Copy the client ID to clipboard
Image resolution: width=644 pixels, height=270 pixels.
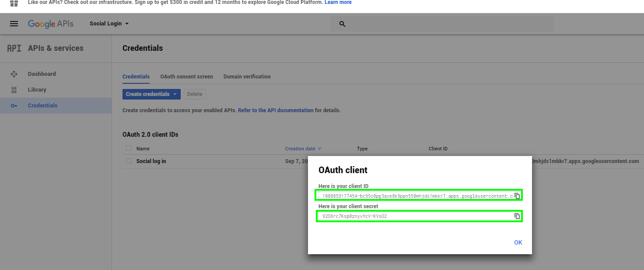[x=517, y=196]
